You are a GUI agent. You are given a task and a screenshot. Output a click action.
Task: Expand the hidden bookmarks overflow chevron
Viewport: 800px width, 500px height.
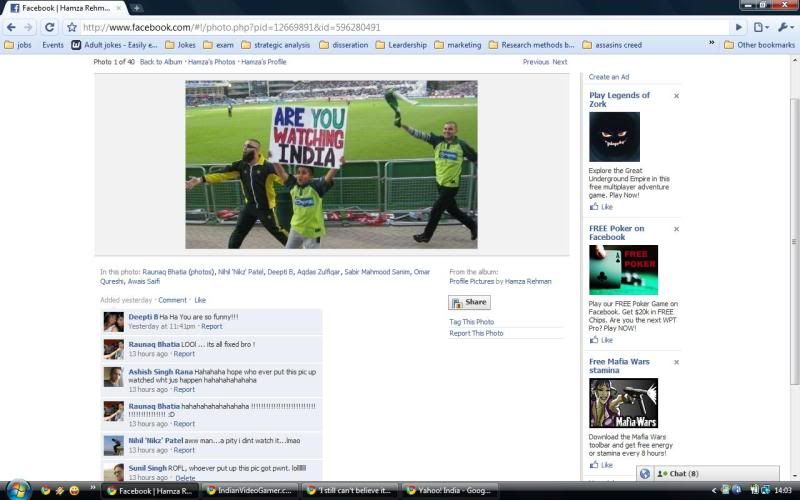pyautogui.click(x=711, y=44)
